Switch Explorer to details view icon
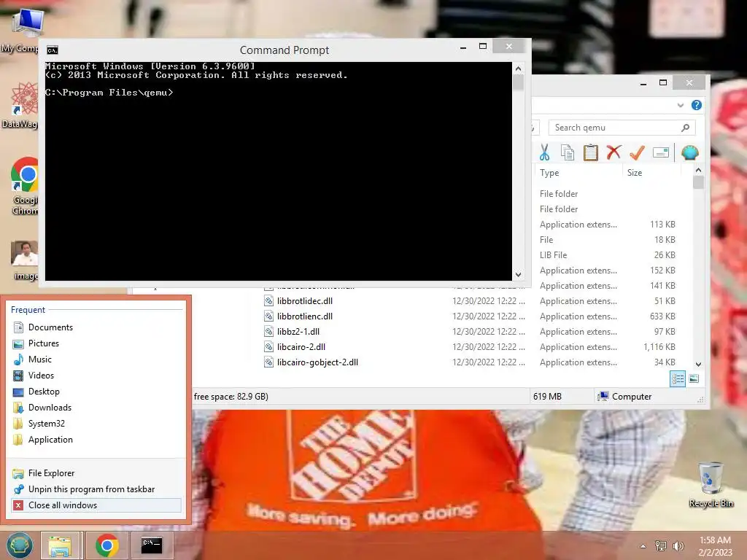The height and width of the screenshot is (560, 747). click(678, 379)
